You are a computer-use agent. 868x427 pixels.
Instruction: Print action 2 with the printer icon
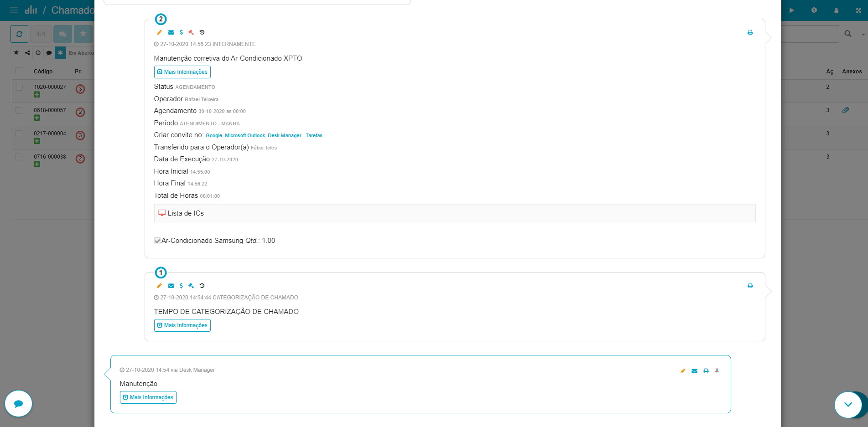coord(750,32)
